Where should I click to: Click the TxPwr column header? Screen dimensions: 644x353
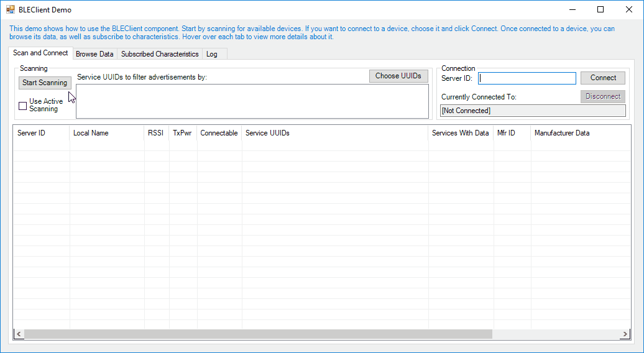tap(183, 133)
